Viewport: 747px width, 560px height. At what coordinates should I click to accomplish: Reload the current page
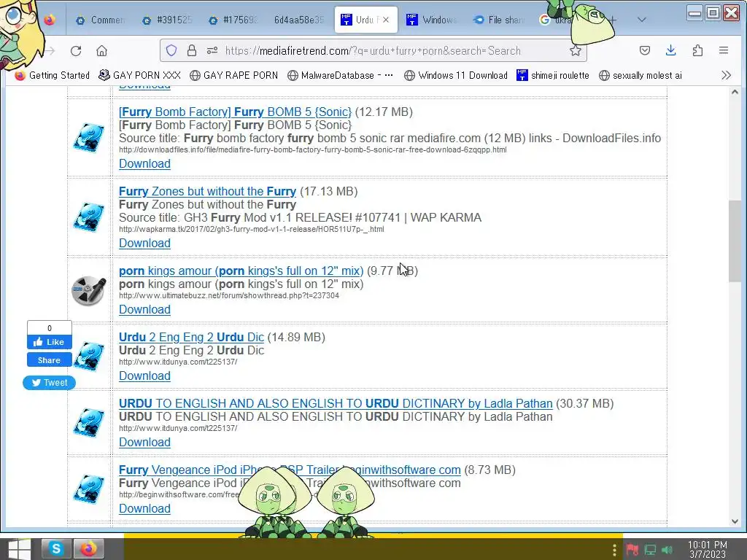coord(76,50)
